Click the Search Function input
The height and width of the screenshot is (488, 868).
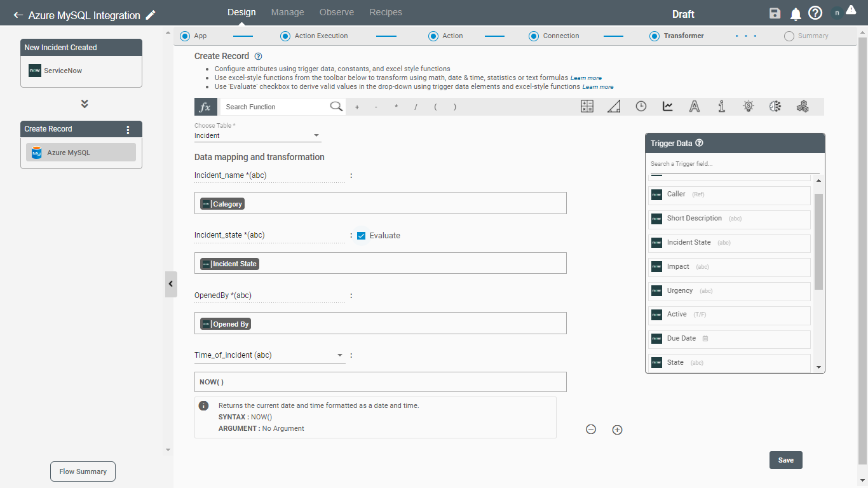tap(275, 107)
